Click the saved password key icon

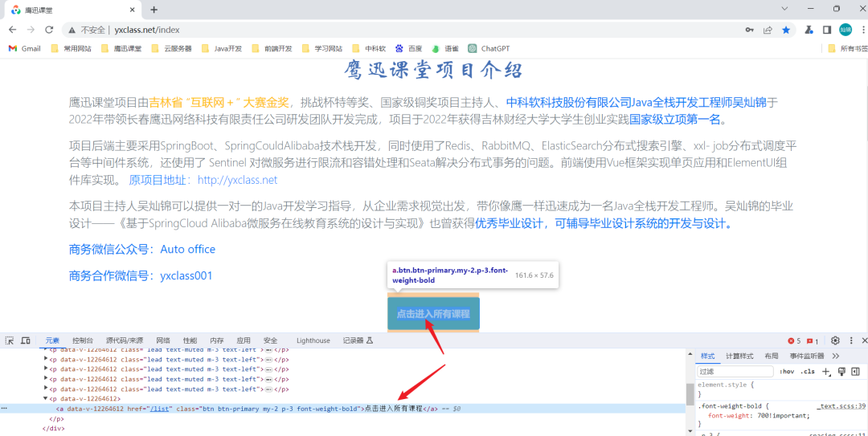pos(750,30)
